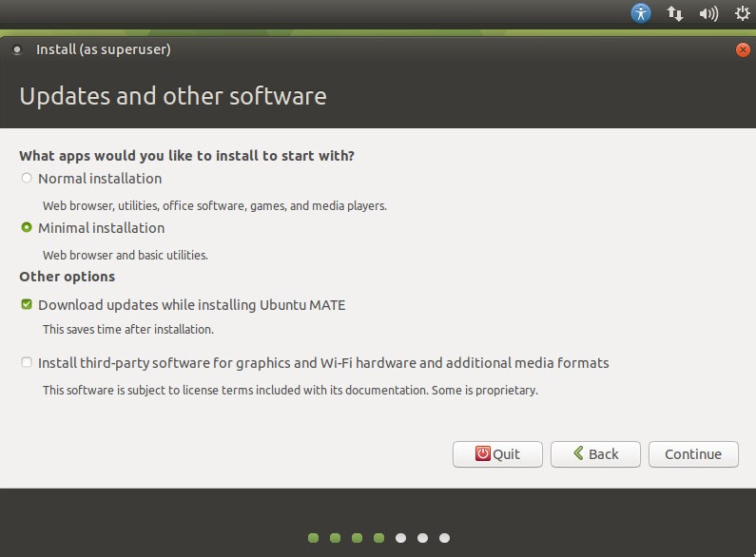Select the Normal installation option

point(27,179)
